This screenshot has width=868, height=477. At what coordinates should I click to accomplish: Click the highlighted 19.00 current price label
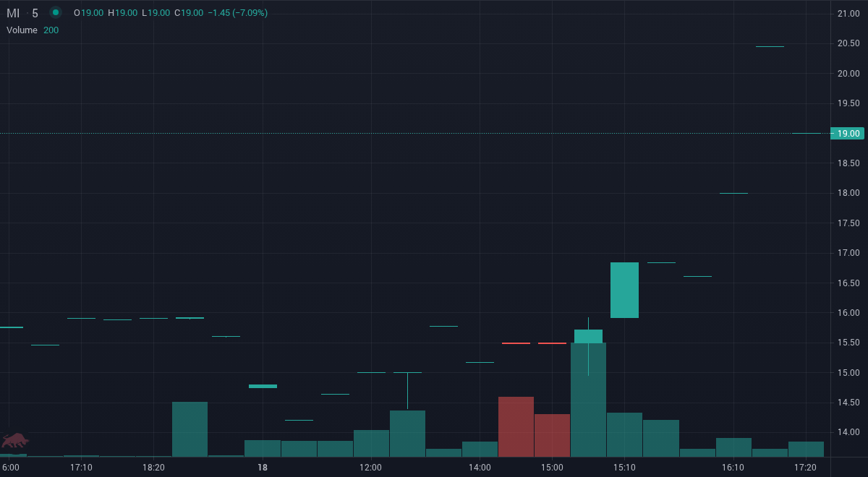tap(847, 134)
